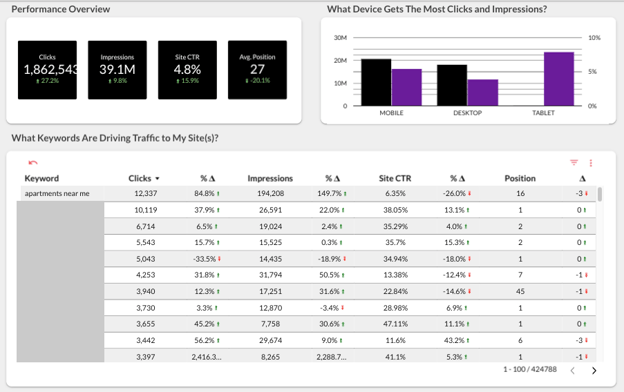Sort by Impressions column header
This screenshot has width=624, height=392.
click(270, 178)
